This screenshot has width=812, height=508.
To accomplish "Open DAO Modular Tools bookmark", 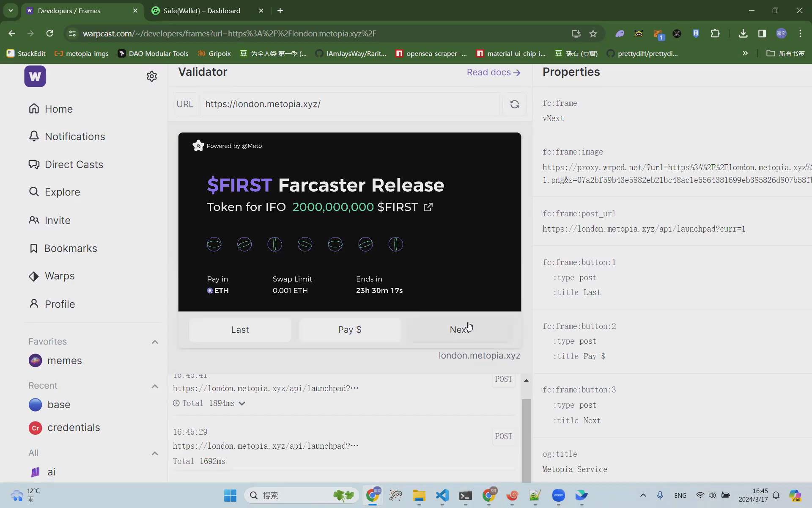I will click(153, 53).
